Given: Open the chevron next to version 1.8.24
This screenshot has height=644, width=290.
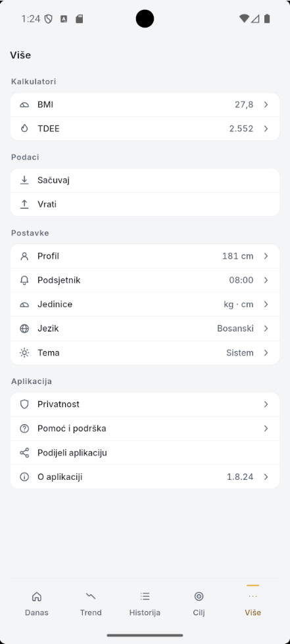Looking at the screenshot, I should [x=266, y=477].
